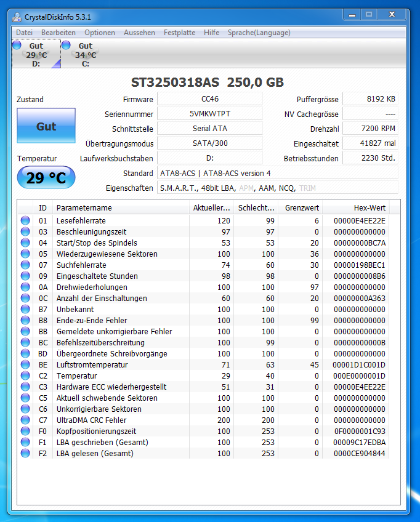Click the status orb for LBA geschrieben (Gesamt)
Image resolution: width=420 pixels, height=522 pixels.
pos(25,442)
